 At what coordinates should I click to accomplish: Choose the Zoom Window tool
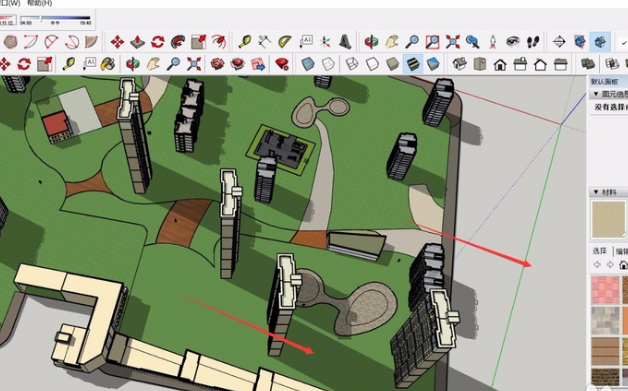[x=432, y=42]
